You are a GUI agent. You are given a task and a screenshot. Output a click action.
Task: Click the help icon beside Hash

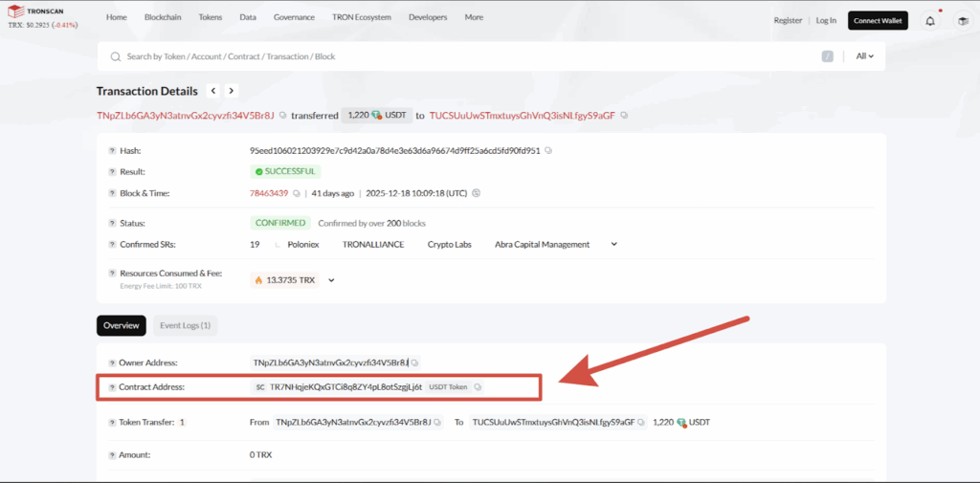click(112, 151)
